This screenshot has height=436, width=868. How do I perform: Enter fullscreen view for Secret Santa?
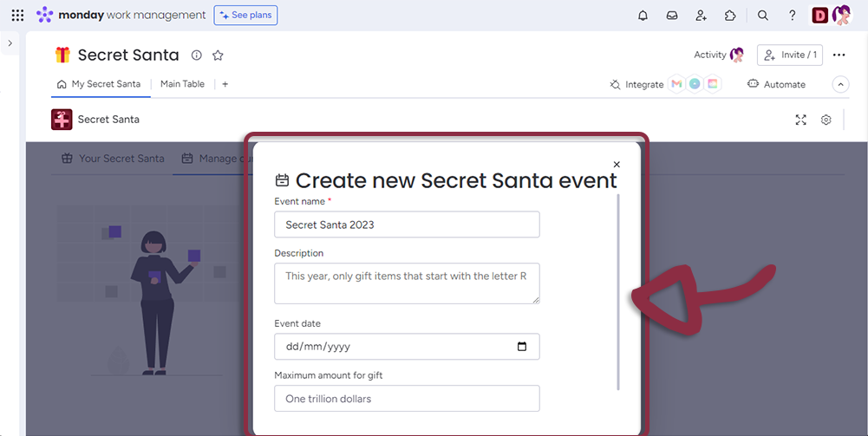[x=801, y=120]
